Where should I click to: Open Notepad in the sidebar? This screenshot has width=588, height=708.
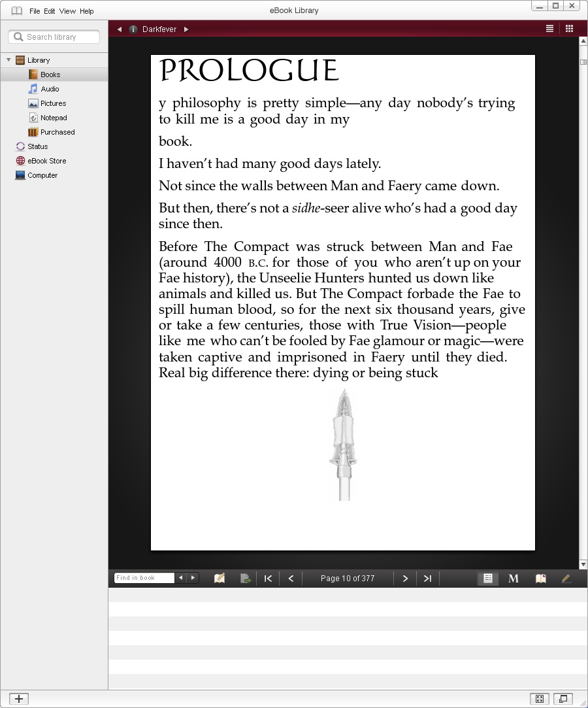pos(54,118)
